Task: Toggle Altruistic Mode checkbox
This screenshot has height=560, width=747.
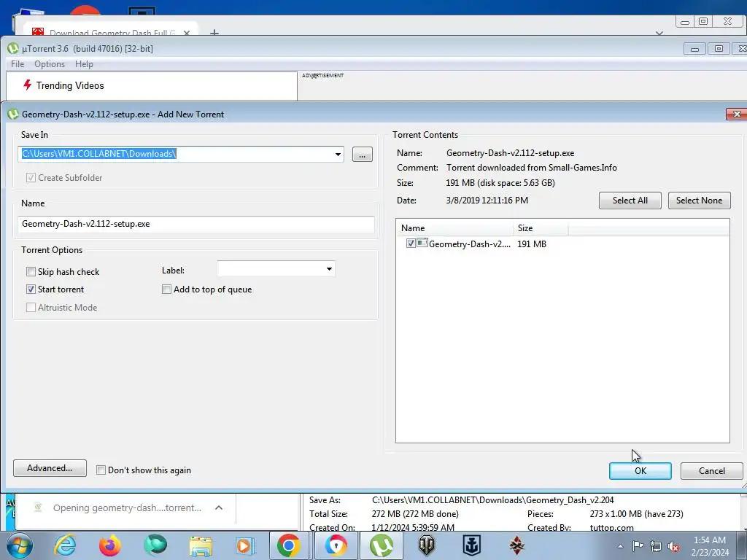Action: click(31, 307)
